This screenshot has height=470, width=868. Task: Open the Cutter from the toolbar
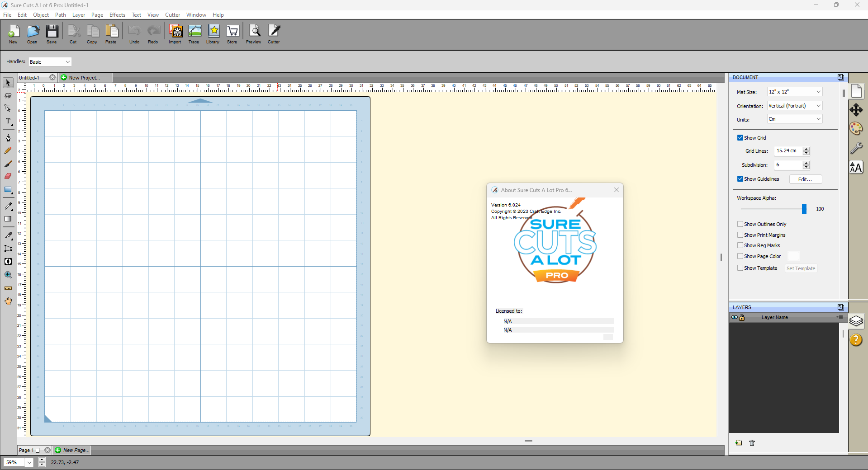pyautogui.click(x=274, y=34)
